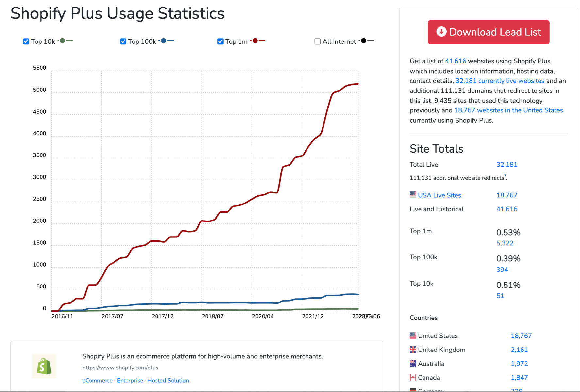Click the Total Live 32,181 value
580x392 pixels.
507,165
